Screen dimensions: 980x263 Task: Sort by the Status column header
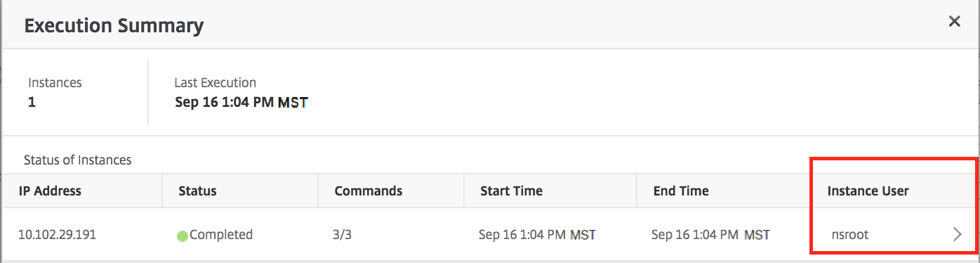[197, 191]
